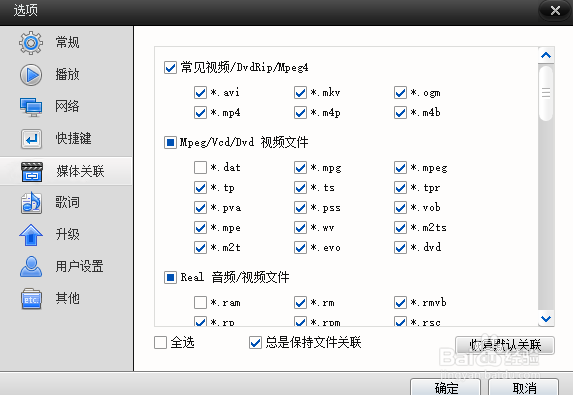The image size is (573, 395).
Task: Uncheck the *.pss checkbox
Action: pos(300,208)
